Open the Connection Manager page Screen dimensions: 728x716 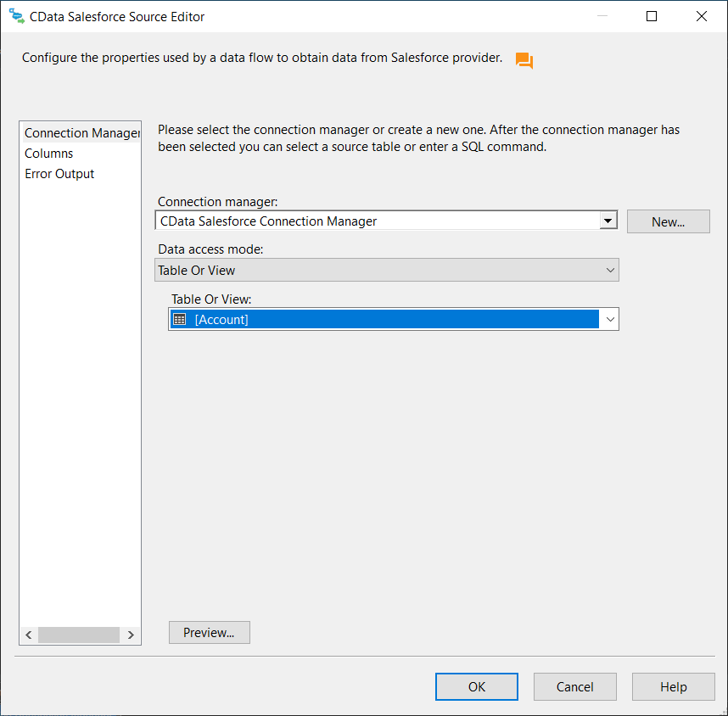coord(81,133)
